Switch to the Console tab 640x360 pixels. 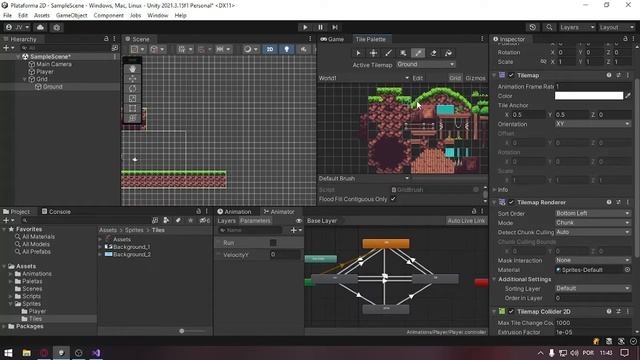pos(56,211)
